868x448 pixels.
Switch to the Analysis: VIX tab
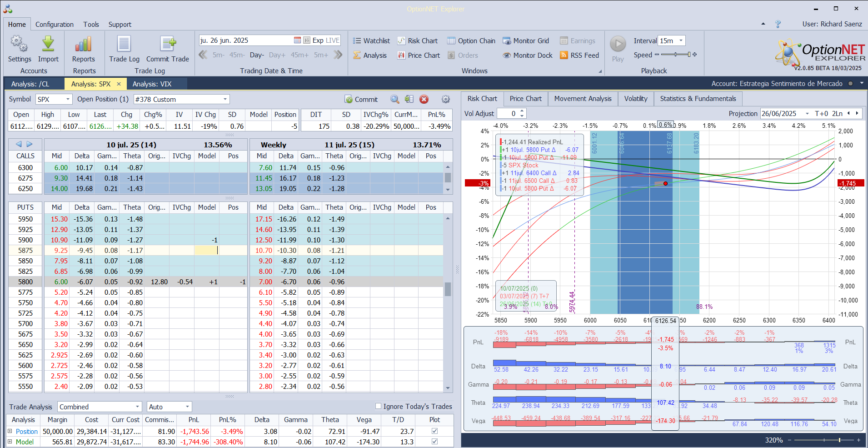(x=152, y=84)
